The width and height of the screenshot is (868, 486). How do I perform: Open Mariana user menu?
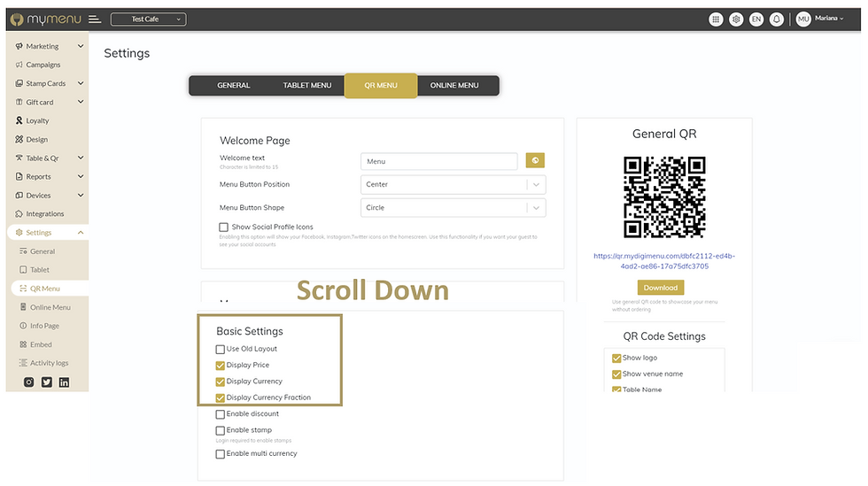[829, 19]
